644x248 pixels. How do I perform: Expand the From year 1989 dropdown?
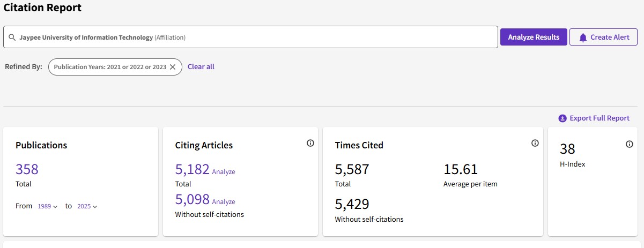coord(48,206)
